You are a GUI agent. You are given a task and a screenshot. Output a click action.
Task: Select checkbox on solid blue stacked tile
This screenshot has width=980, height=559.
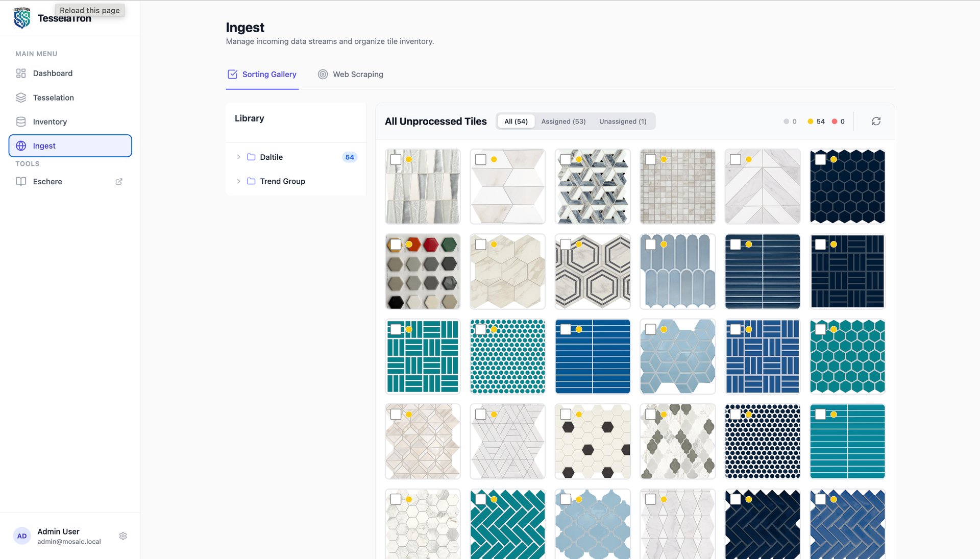566,329
